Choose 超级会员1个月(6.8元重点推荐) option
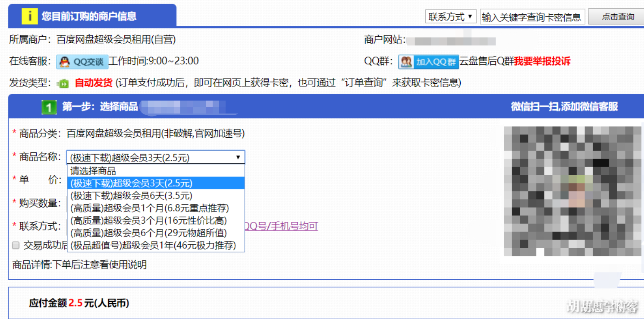The width and height of the screenshot is (644, 319). point(156,208)
